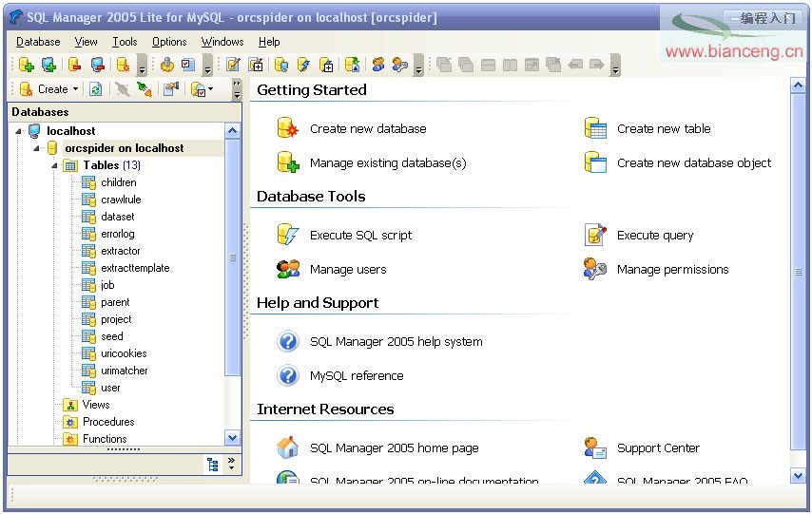
Task: Click the Create new database icon
Action: click(x=287, y=128)
